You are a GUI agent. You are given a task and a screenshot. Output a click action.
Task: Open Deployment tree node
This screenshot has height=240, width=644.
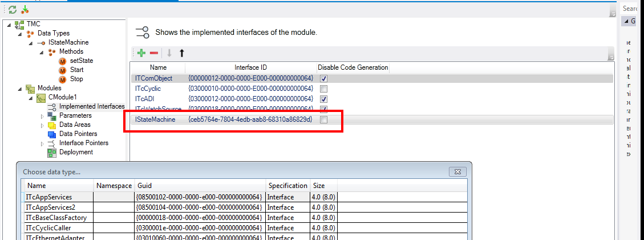pos(76,152)
